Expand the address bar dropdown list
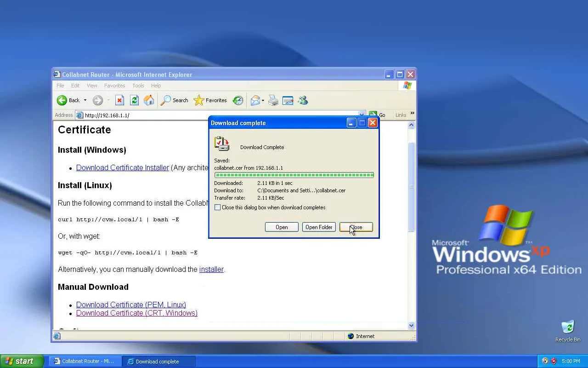This screenshot has width=588, height=368. click(362, 115)
